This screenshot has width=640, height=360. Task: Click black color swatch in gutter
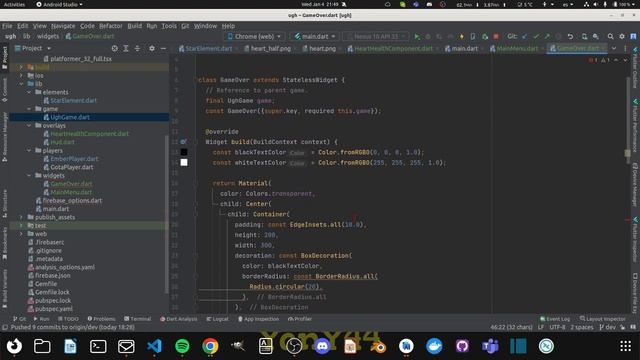point(184,152)
